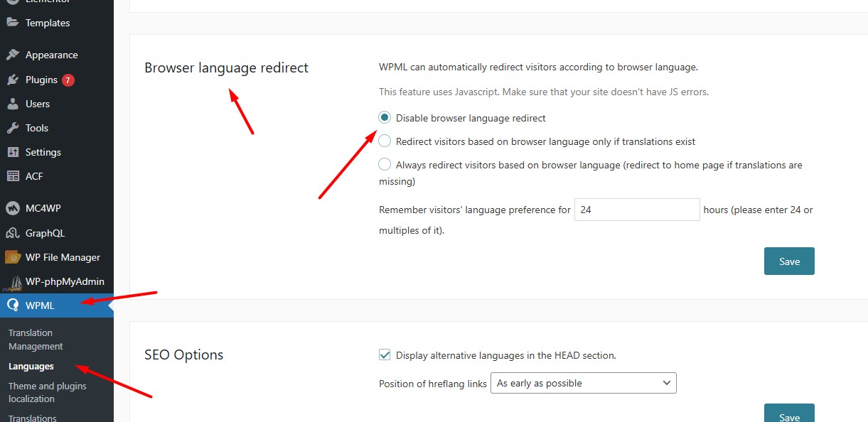
Task: Open the ACF menu item
Action: click(x=34, y=176)
